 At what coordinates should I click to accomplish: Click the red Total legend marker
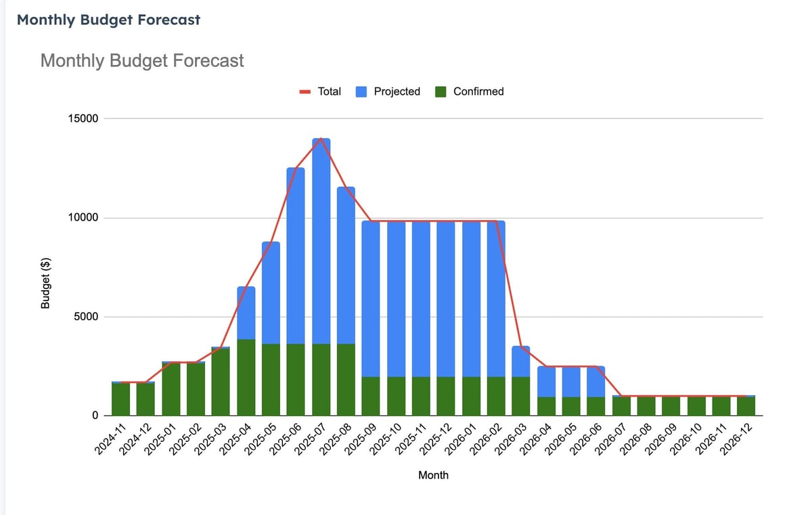click(304, 91)
